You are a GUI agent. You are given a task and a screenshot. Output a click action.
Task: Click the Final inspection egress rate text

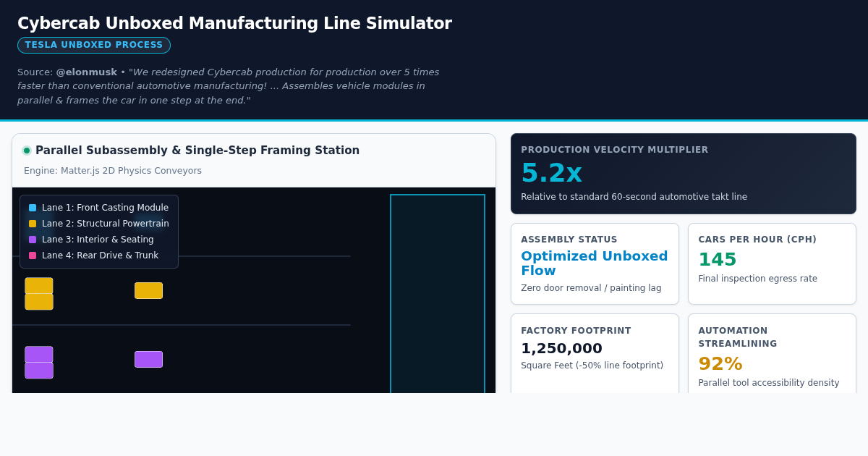[757, 279]
